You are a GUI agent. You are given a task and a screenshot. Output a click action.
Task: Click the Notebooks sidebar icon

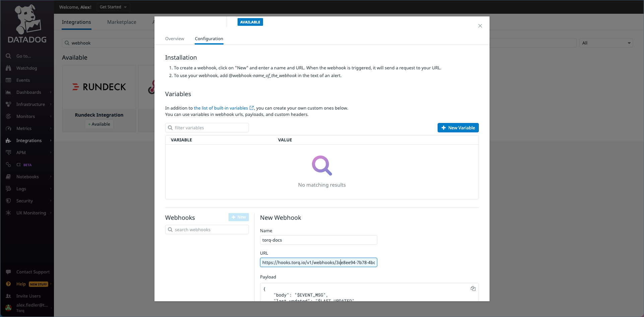pyautogui.click(x=8, y=177)
